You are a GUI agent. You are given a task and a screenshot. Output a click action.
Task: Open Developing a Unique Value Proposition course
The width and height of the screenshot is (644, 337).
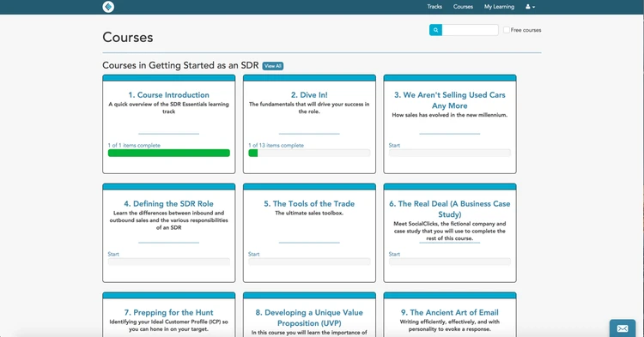(309, 318)
